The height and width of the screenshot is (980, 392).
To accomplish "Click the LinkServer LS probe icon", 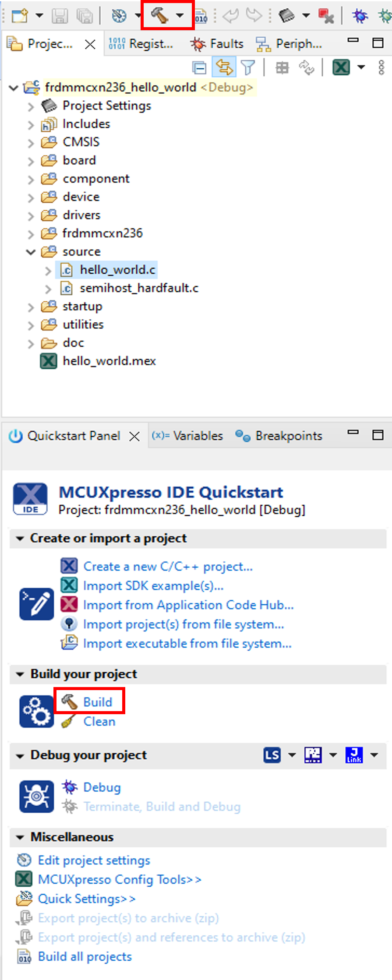I will pyautogui.click(x=272, y=755).
